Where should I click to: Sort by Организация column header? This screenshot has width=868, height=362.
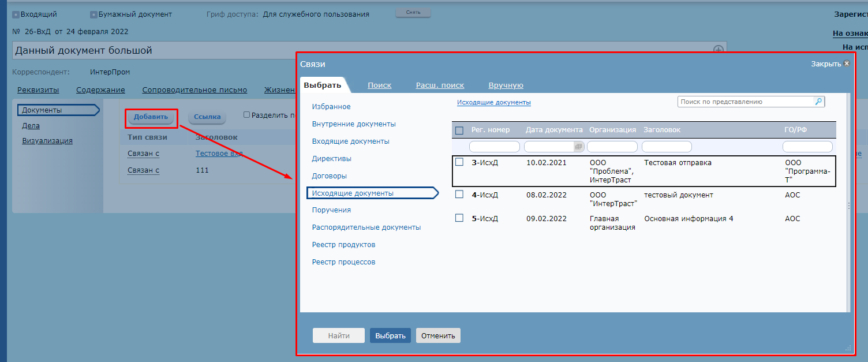pyautogui.click(x=613, y=130)
